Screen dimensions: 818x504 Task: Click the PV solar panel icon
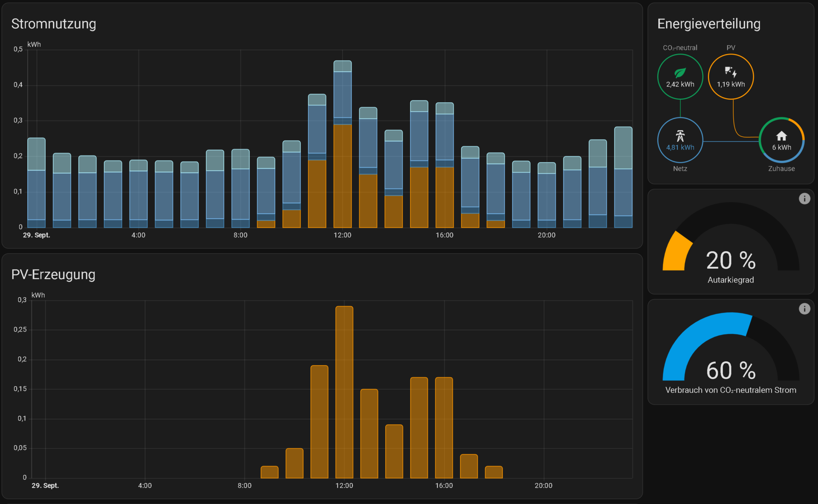(x=731, y=72)
